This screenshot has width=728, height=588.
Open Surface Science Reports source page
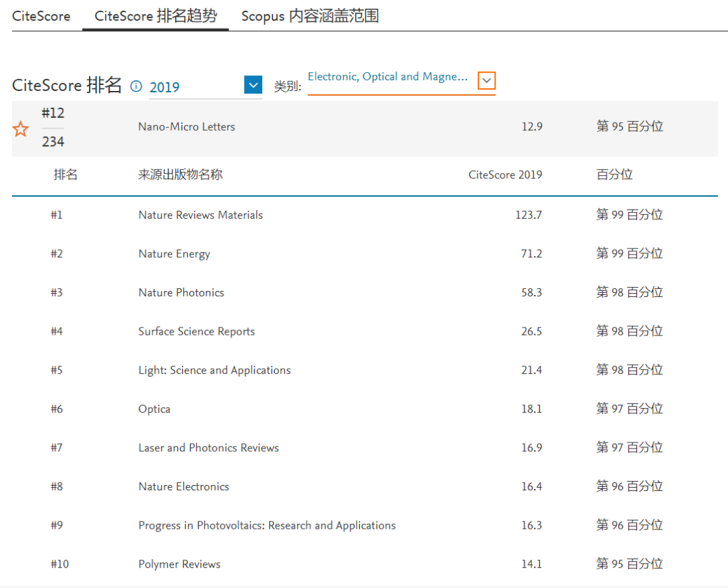[x=196, y=331]
